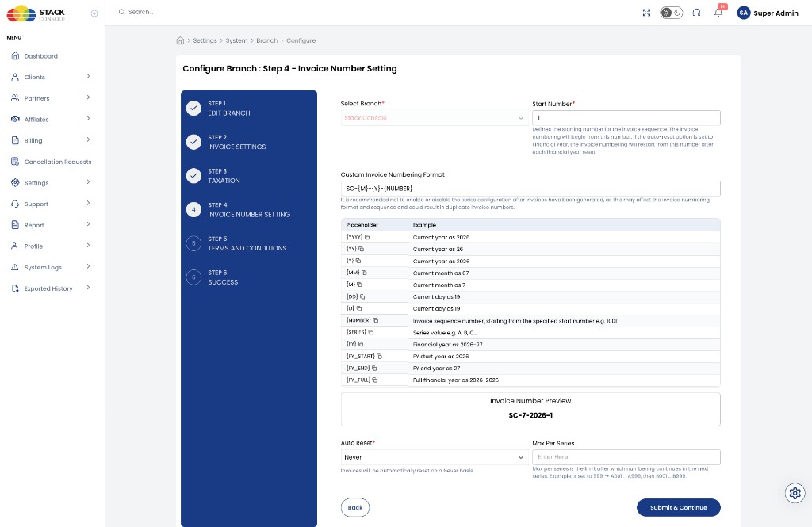Image resolution: width=812 pixels, height=527 pixels.
Task: Focus the Start Number field
Action: tap(626, 118)
